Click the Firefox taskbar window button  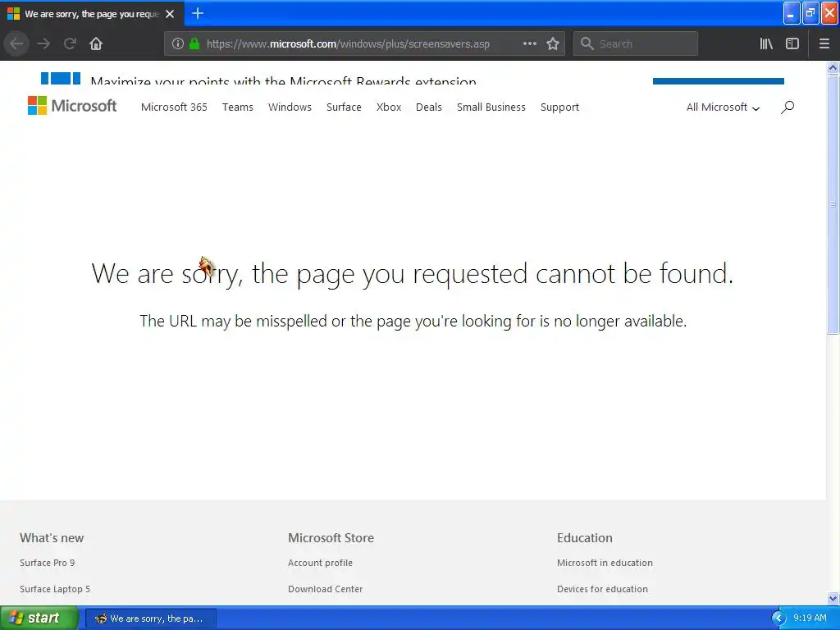(x=151, y=619)
